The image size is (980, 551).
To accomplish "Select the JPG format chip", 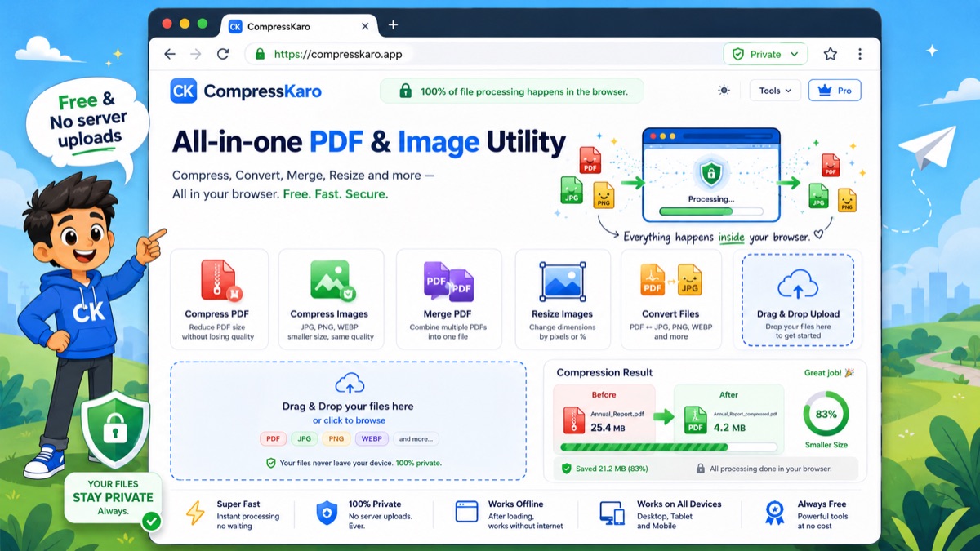I will (305, 438).
